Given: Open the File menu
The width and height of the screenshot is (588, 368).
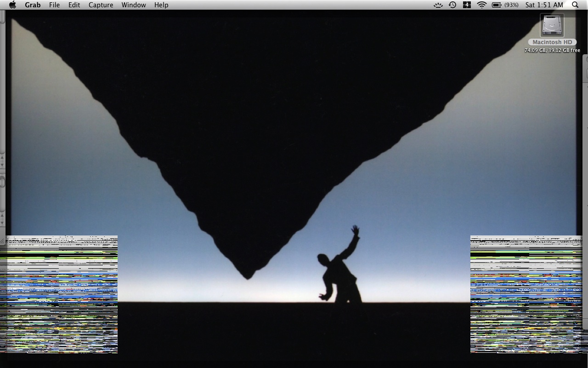Looking at the screenshot, I should (x=54, y=5).
